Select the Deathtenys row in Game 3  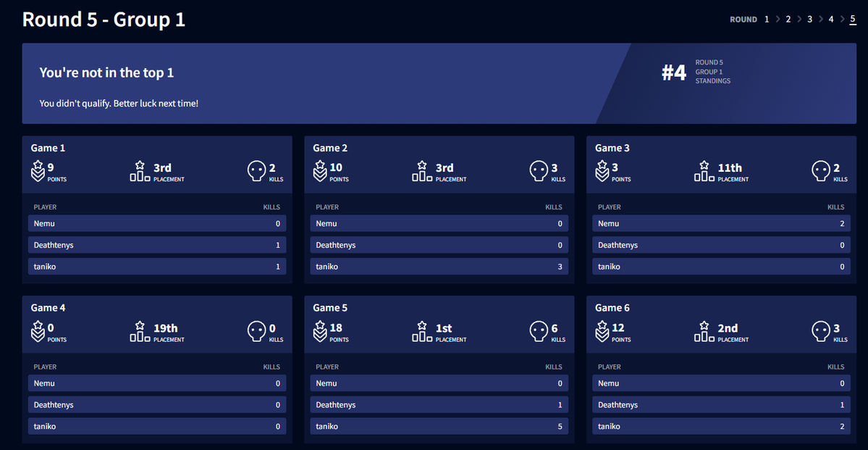721,245
